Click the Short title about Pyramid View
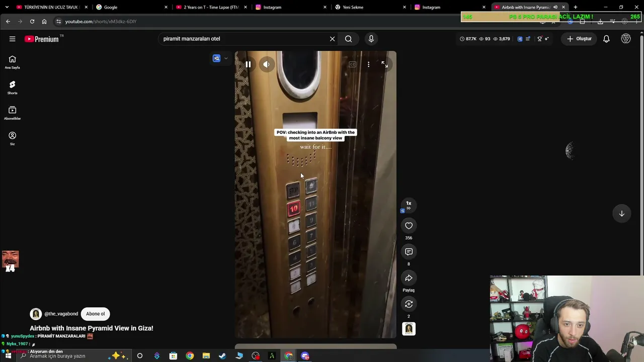The width and height of the screenshot is (644, 362). point(92,328)
